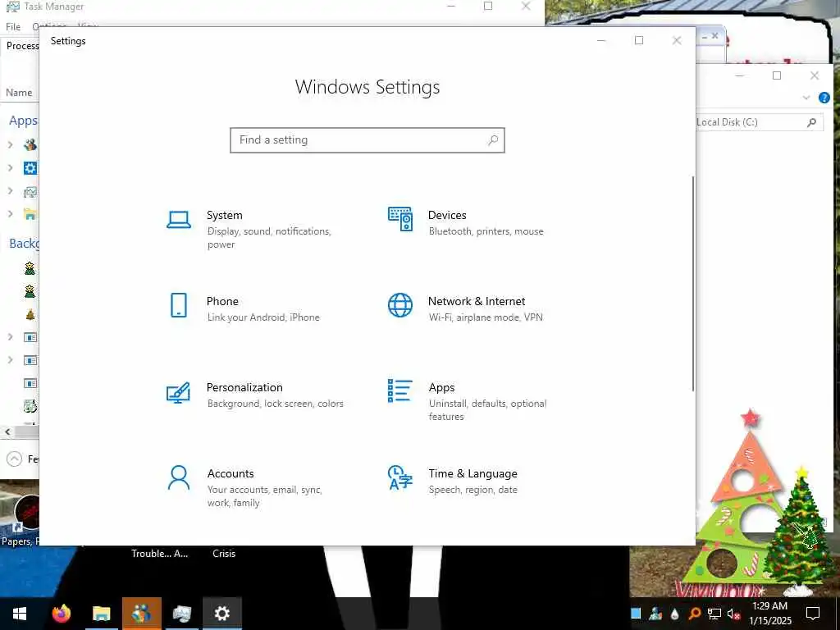The height and width of the screenshot is (630, 840).
Task: Click the Name column header in Task Manager
Action: (19, 93)
